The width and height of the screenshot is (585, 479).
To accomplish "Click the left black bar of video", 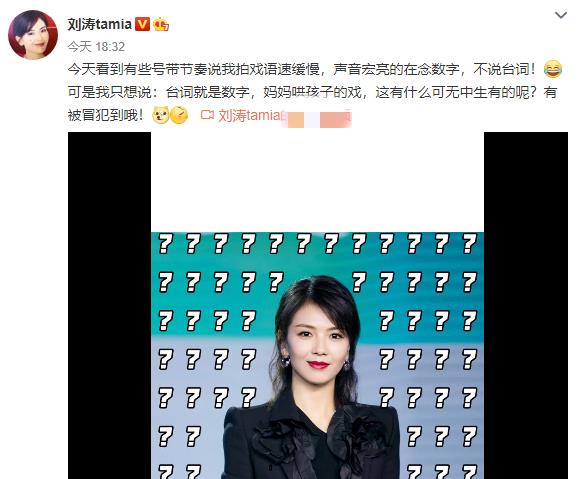I will coord(109,305).
